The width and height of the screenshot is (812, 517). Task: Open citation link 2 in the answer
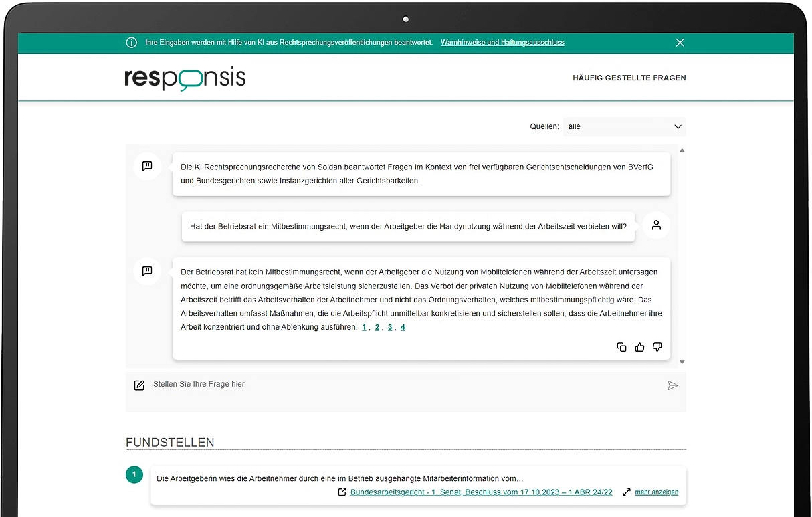point(377,328)
